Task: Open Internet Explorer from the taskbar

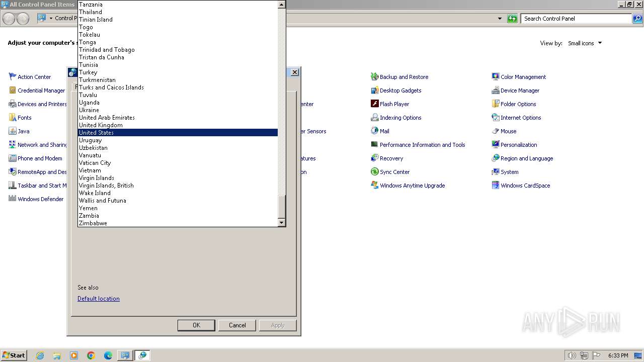Action: click(40, 355)
